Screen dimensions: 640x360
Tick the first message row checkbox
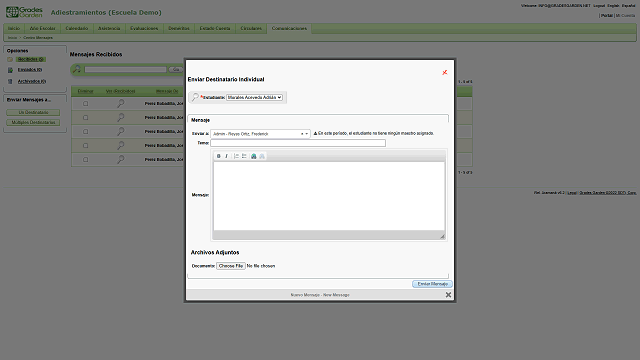tap(86, 104)
